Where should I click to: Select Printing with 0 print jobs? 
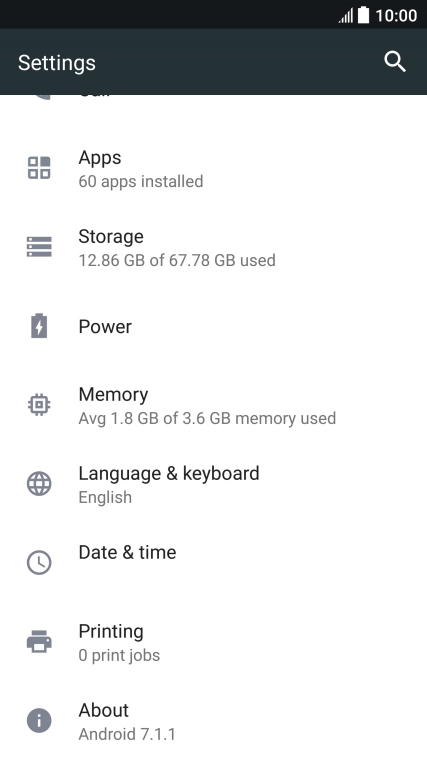(x=213, y=642)
